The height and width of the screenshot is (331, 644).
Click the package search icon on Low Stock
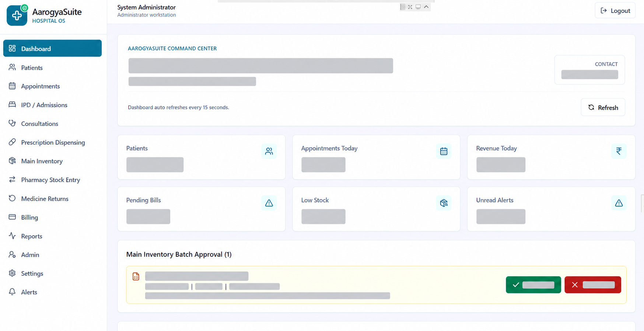tap(444, 203)
